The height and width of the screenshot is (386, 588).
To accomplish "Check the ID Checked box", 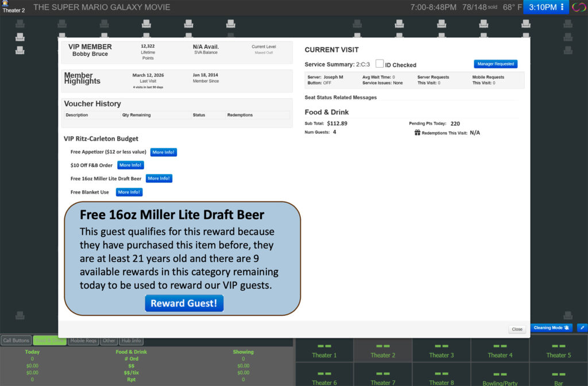I will click(x=380, y=64).
